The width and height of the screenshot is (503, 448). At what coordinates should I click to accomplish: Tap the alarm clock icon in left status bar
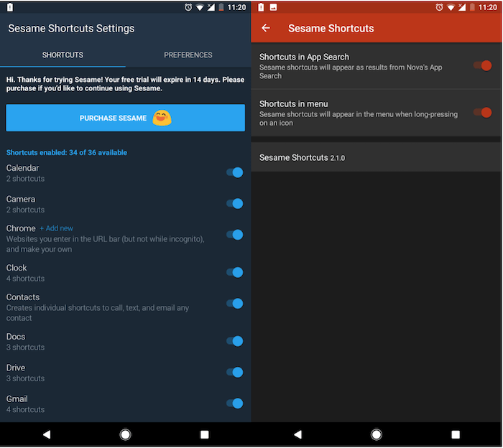tap(188, 7)
